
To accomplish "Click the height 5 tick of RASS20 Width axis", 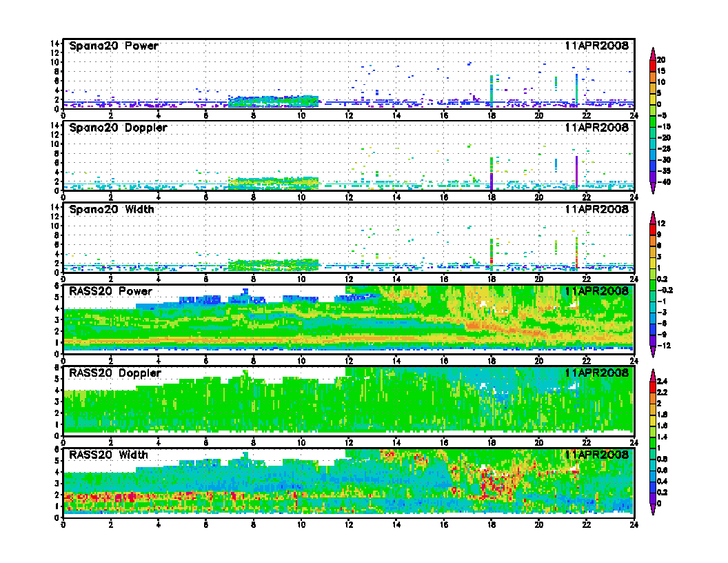I will tap(57, 462).
